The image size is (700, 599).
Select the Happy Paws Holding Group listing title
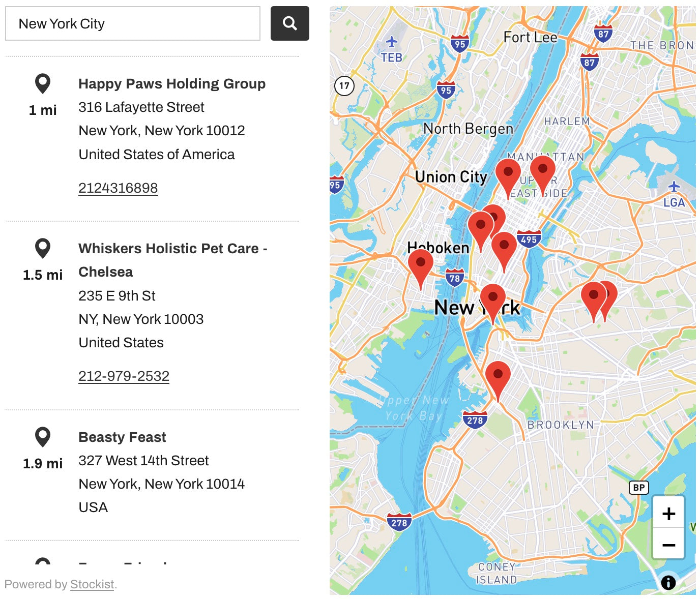(172, 84)
